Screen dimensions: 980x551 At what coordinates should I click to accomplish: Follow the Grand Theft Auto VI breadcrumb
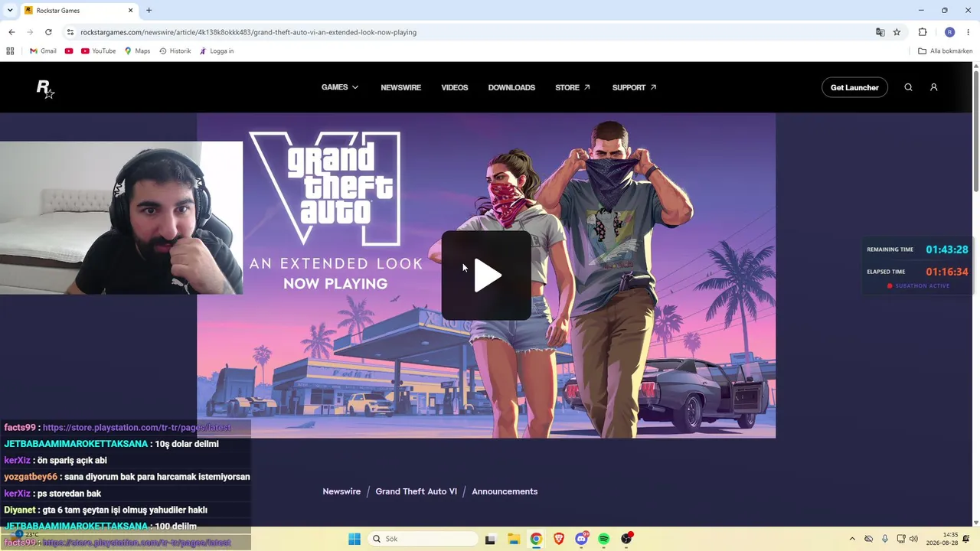[416, 491]
